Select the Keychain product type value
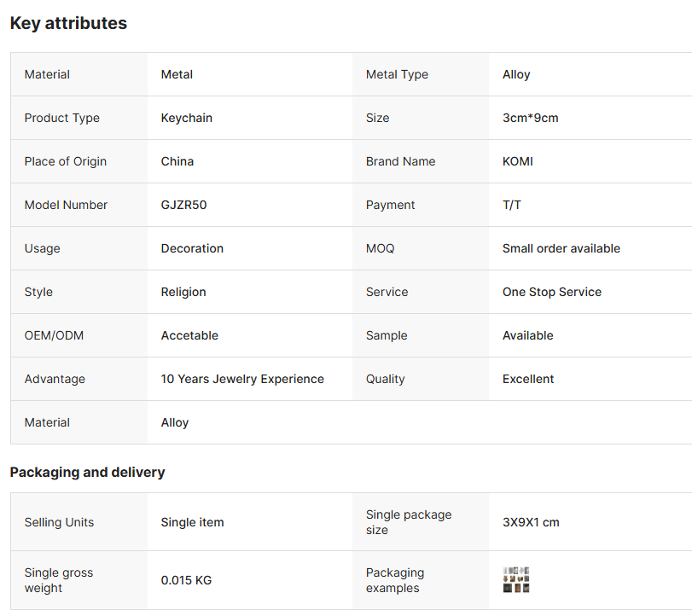This screenshot has height=616, width=692. click(187, 118)
